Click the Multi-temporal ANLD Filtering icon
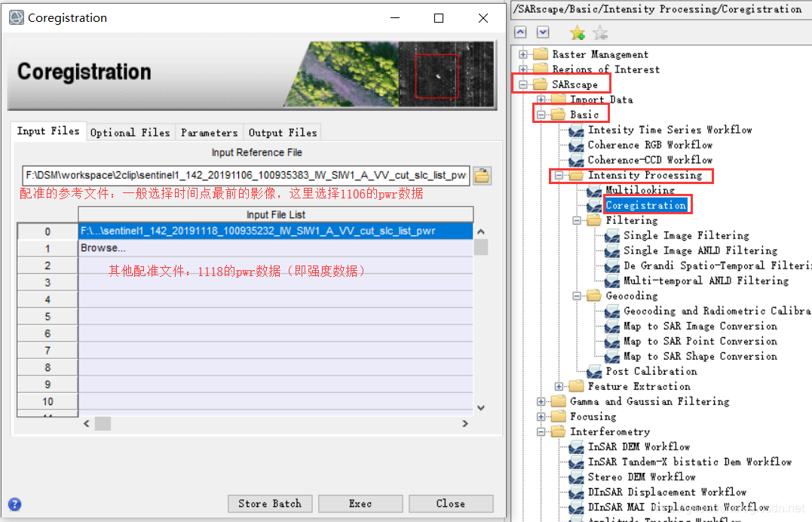812x522 pixels. tap(612, 281)
